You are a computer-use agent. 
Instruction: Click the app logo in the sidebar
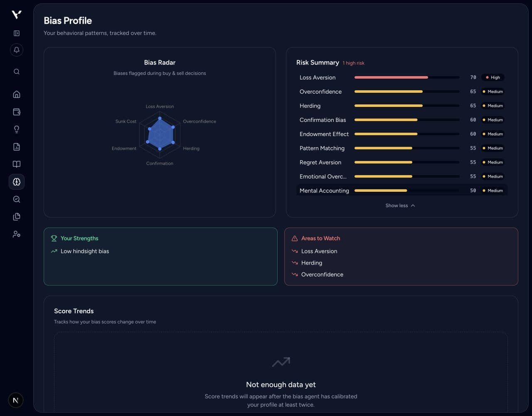pyautogui.click(x=16, y=15)
